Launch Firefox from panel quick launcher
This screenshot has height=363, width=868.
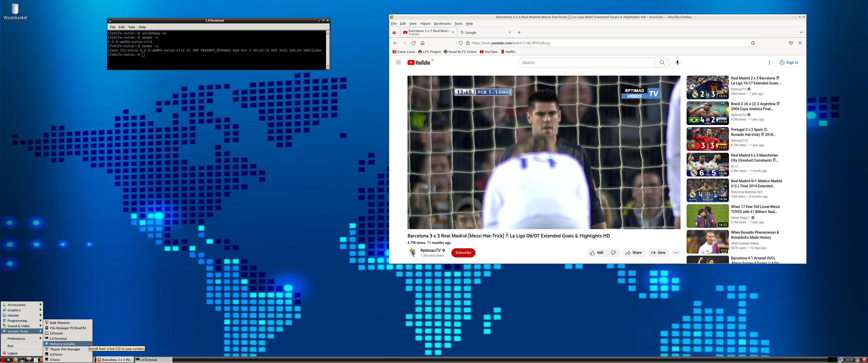pyautogui.click(x=15, y=360)
